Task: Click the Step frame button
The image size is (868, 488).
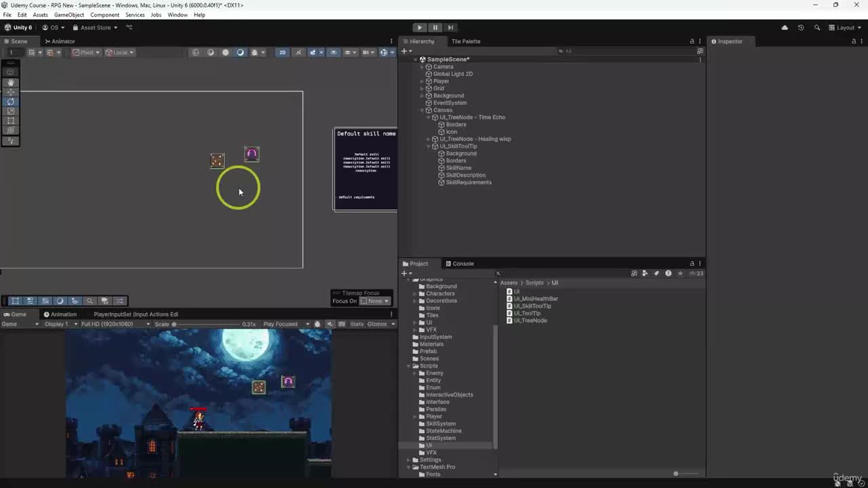Action: tap(450, 27)
